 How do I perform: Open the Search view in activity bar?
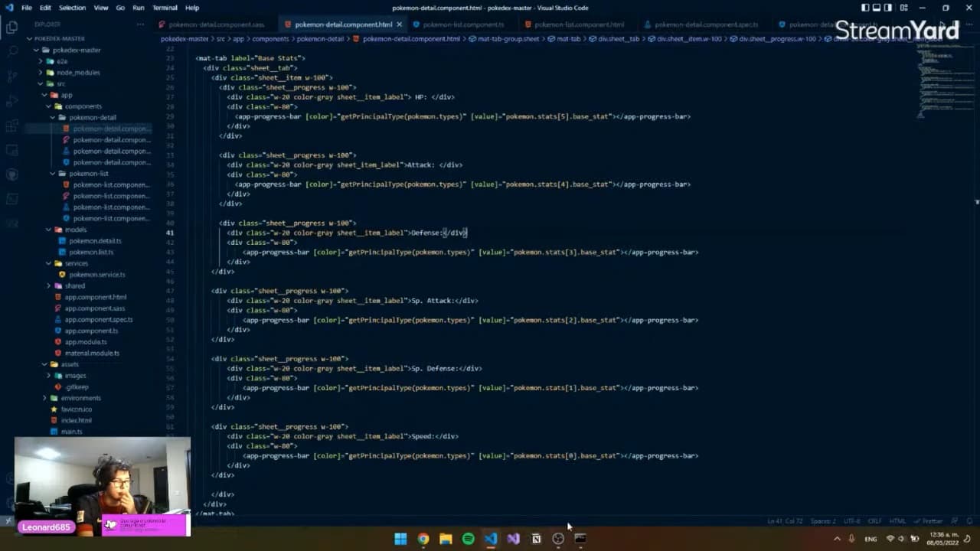[x=12, y=51]
